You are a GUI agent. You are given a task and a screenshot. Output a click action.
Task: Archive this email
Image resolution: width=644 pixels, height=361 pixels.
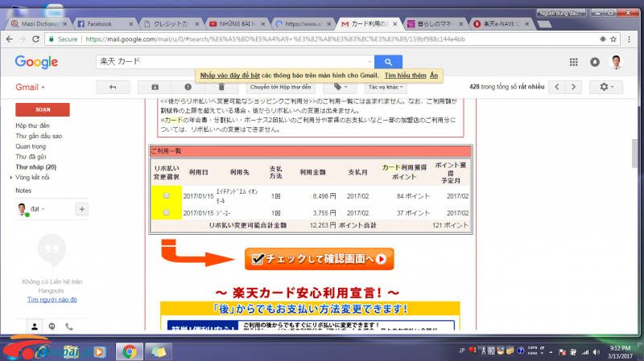tap(155, 87)
